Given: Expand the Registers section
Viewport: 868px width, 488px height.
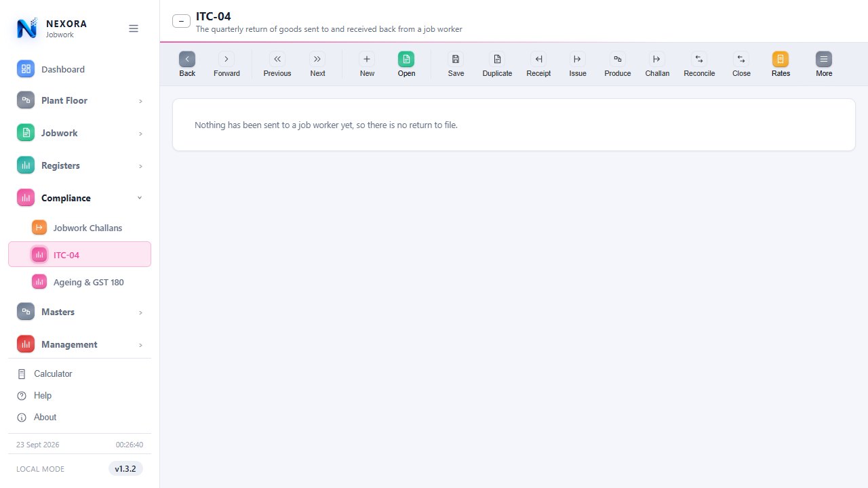Looking at the screenshot, I should 80,165.
